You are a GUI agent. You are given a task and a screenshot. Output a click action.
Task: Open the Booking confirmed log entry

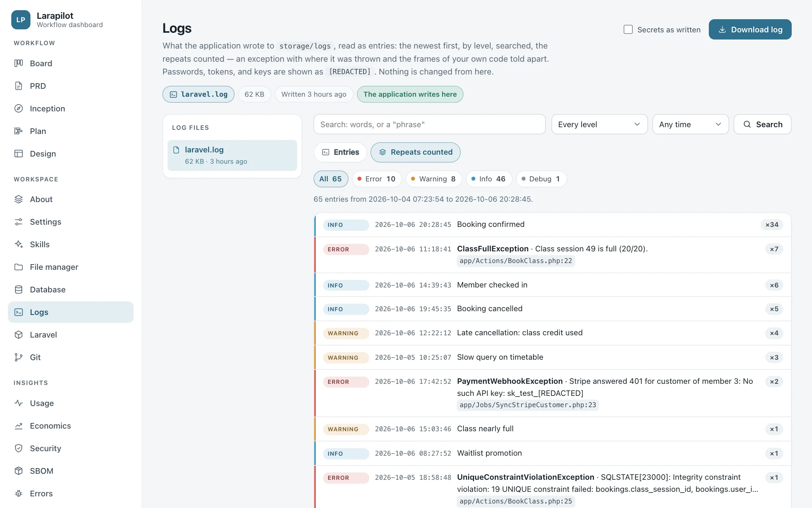coord(553,225)
